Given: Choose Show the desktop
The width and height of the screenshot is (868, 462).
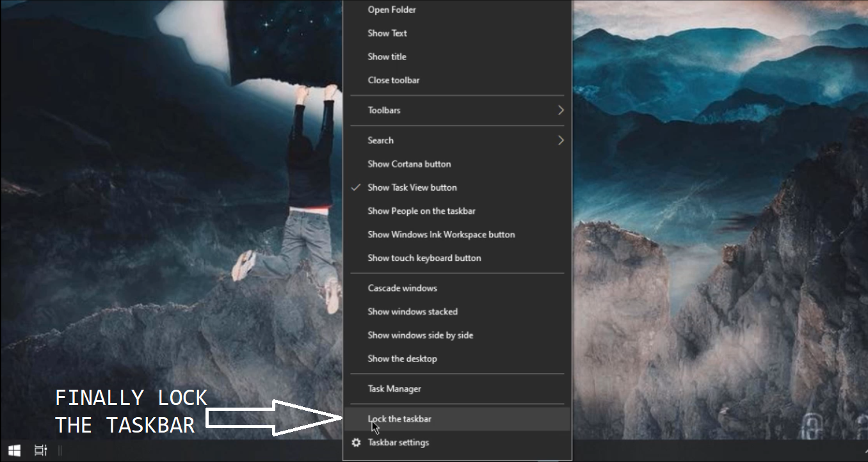Looking at the screenshot, I should [457, 359].
